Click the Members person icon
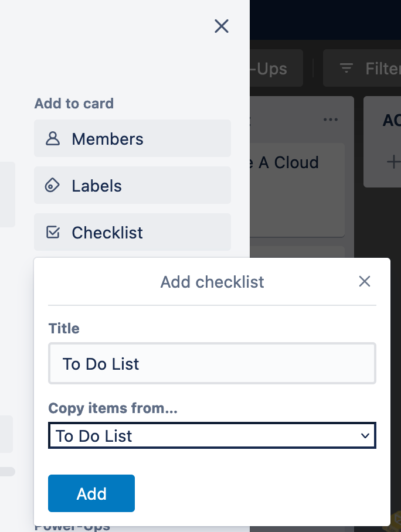Screen dimensions: 401x532 53,139
